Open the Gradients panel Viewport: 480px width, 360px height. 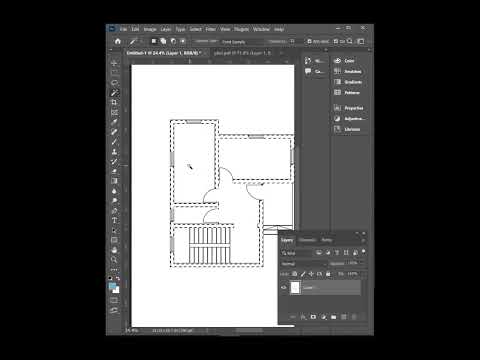pyautogui.click(x=349, y=82)
